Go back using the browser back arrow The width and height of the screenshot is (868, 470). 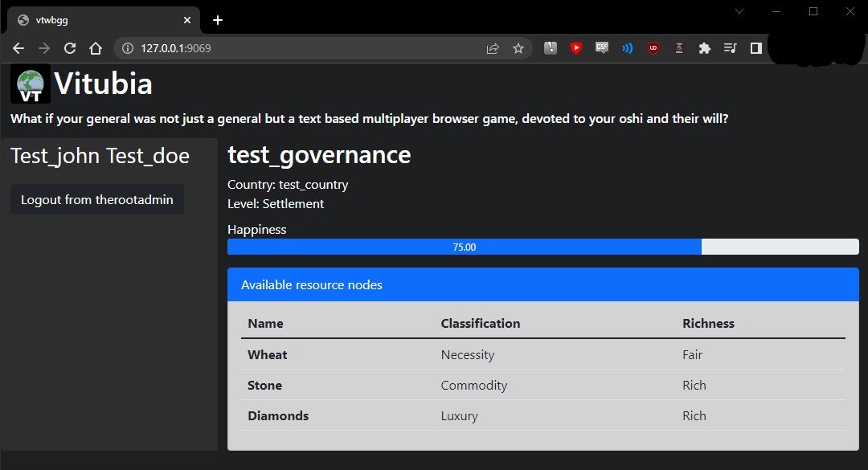click(18, 49)
